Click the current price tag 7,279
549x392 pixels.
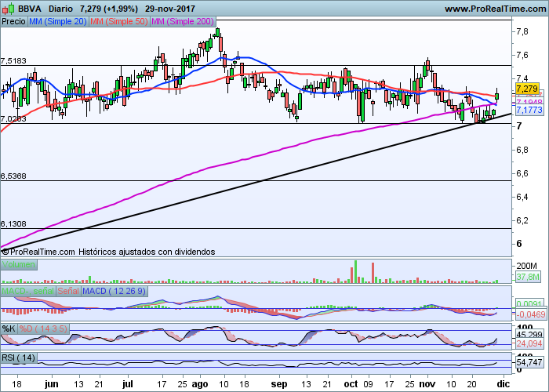[528, 89]
